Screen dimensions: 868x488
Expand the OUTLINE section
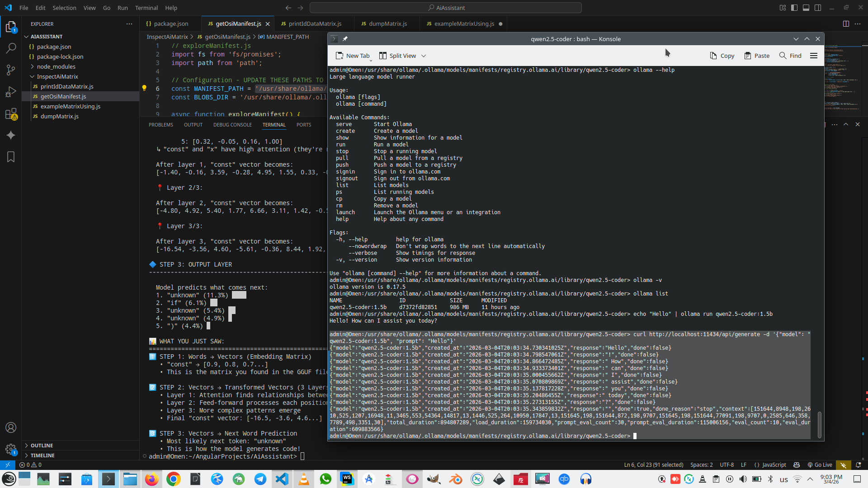[42, 446]
